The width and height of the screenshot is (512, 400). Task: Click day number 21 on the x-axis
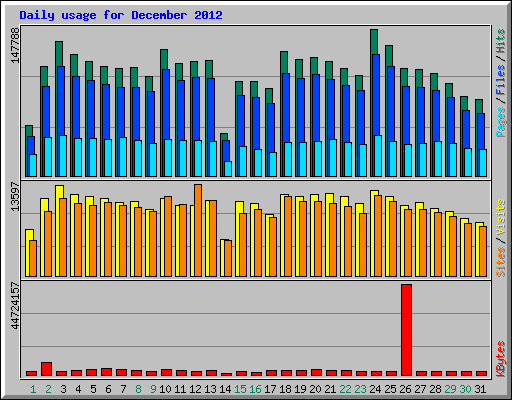tap(330, 389)
